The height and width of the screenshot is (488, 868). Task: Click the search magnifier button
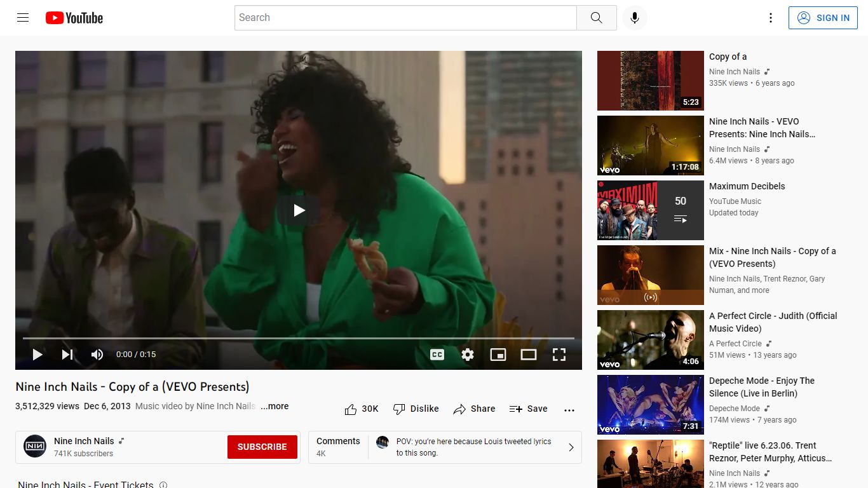coord(596,18)
